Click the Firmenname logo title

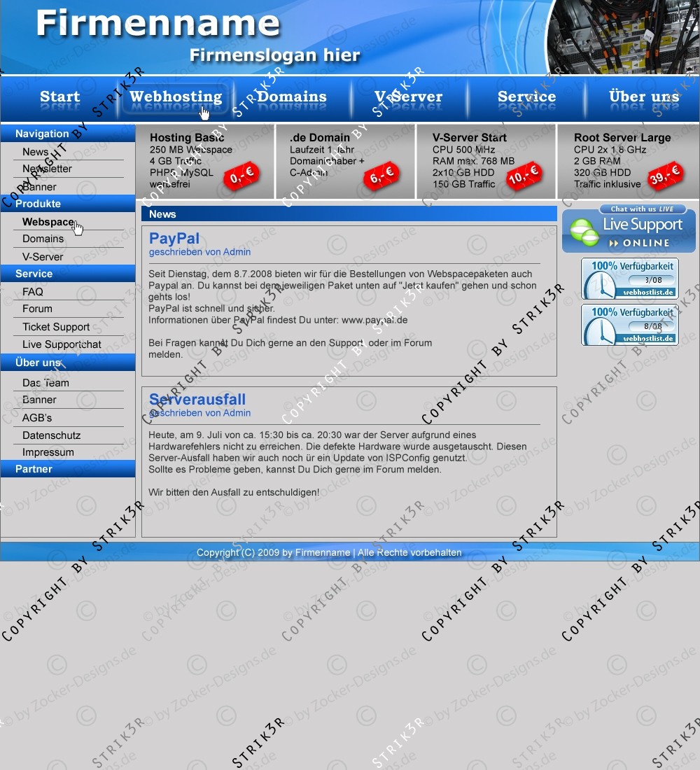157,23
